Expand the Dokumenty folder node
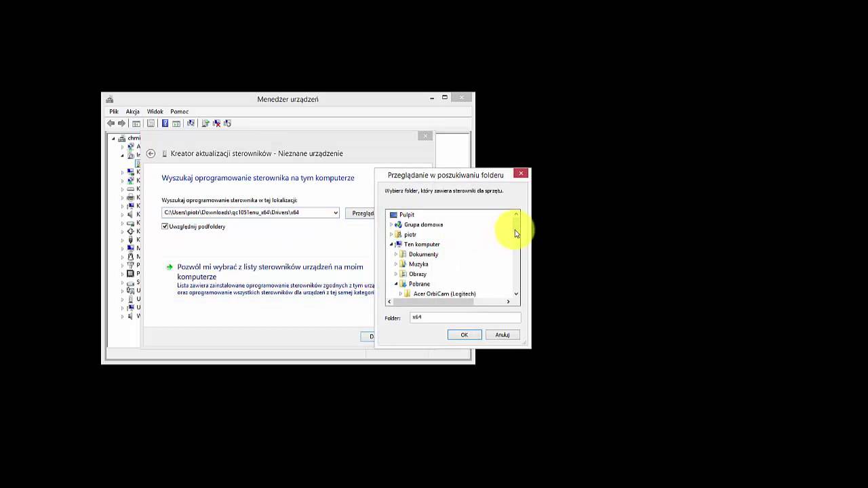 (x=396, y=254)
